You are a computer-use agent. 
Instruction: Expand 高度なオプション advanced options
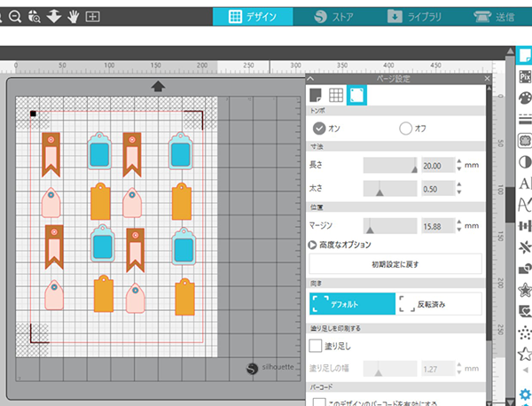(312, 245)
